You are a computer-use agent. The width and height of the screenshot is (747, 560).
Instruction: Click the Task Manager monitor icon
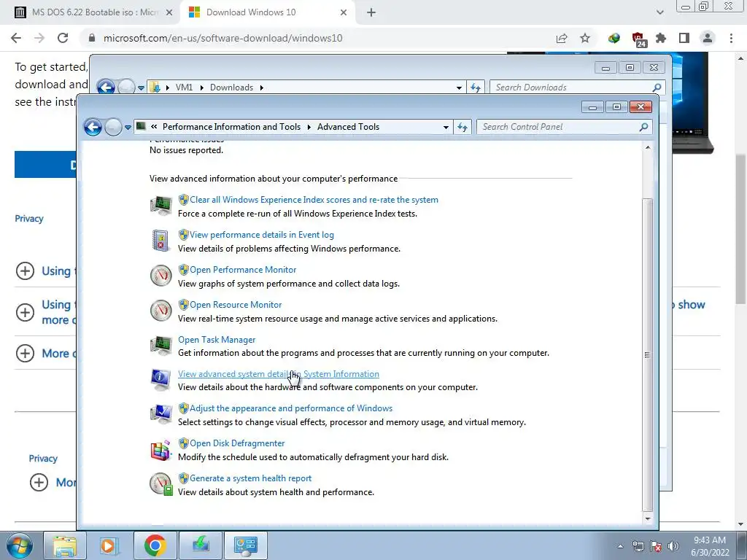tap(161, 345)
